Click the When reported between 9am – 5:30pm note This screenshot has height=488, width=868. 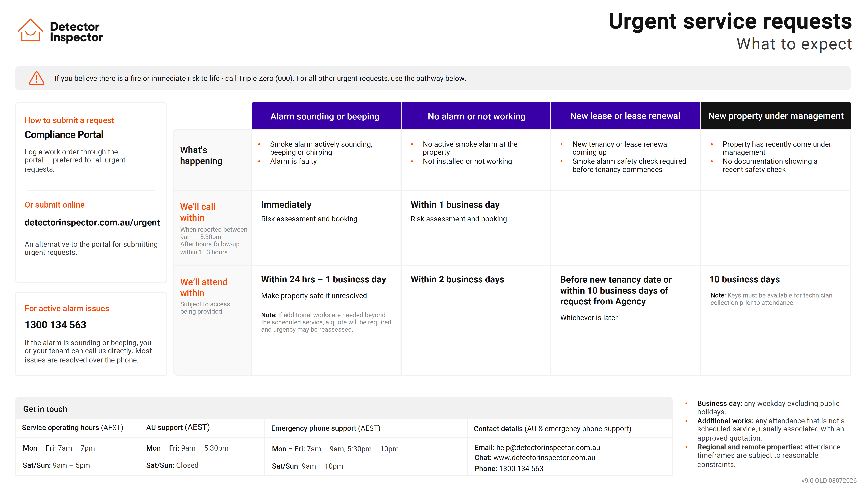point(214,241)
